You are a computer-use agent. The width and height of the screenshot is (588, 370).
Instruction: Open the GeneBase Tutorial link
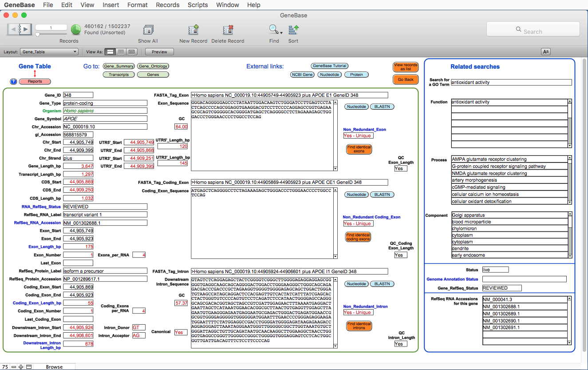pyautogui.click(x=329, y=66)
